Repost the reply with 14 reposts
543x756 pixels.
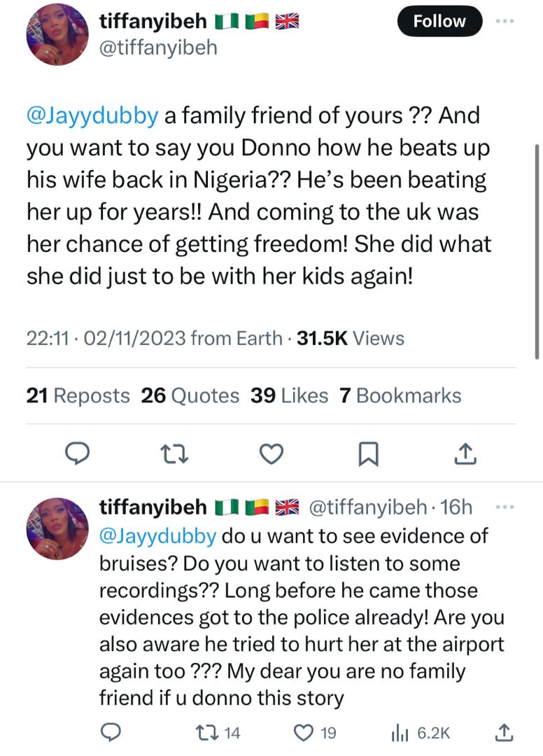(x=210, y=732)
